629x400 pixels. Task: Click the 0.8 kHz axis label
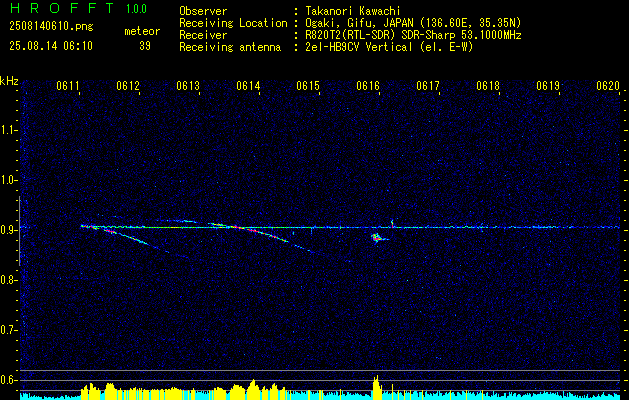[9, 280]
